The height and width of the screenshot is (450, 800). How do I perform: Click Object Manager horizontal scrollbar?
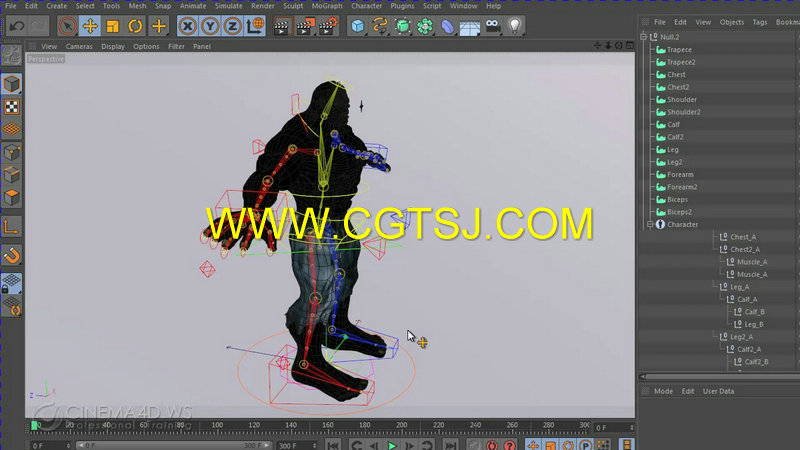pyautogui.click(x=719, y=377)
